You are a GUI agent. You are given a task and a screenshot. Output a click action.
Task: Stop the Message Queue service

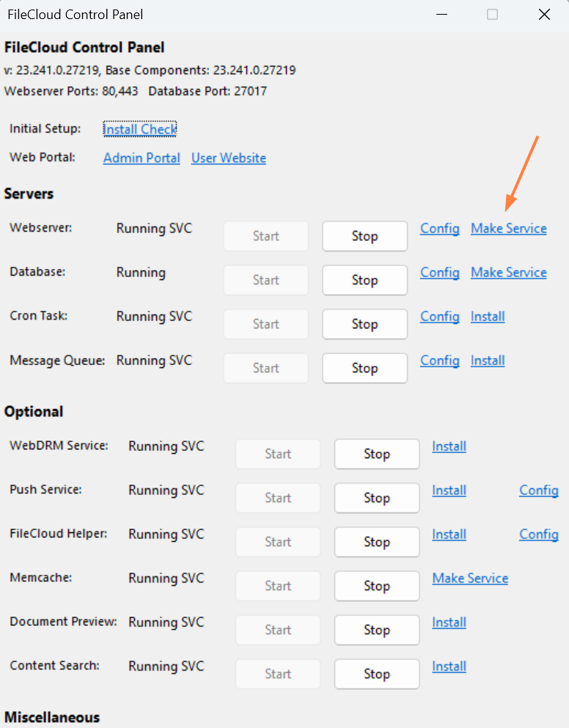tap(364, 368)
